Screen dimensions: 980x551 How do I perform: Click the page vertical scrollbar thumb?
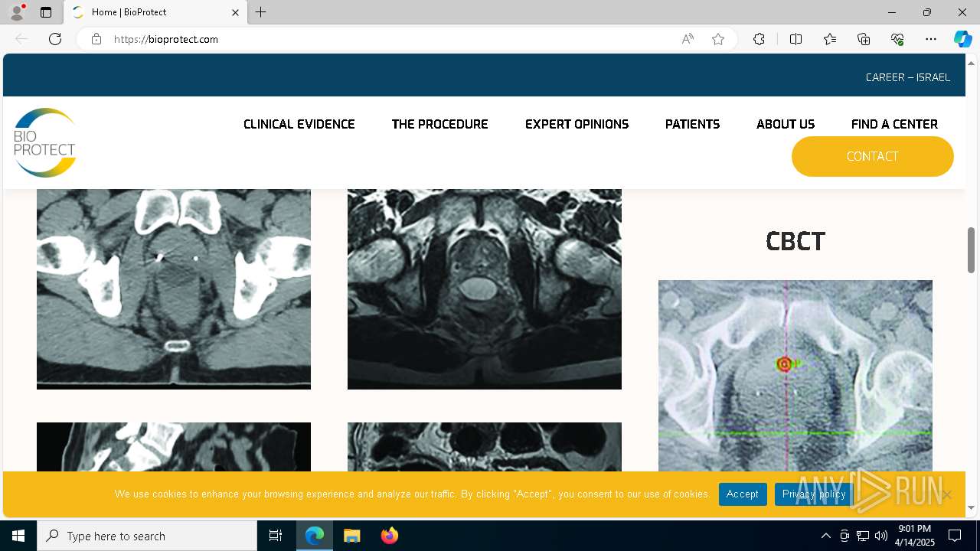[971, 250]
